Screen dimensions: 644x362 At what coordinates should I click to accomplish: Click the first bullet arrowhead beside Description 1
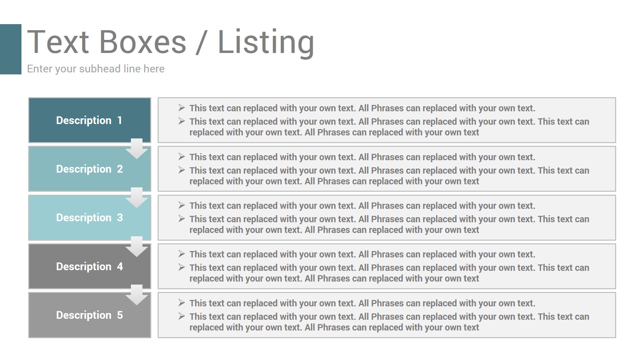click(x=182, y=108)
